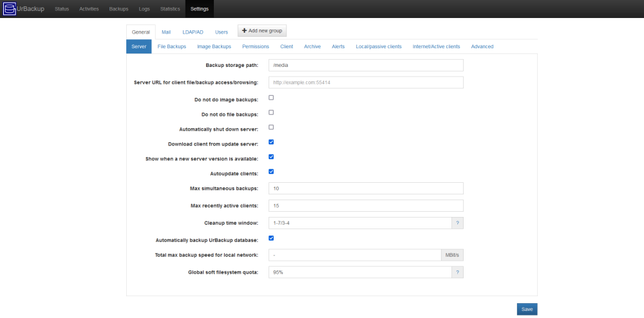View the Logs page
Screen dimensions: 644x318
point(144,9)
